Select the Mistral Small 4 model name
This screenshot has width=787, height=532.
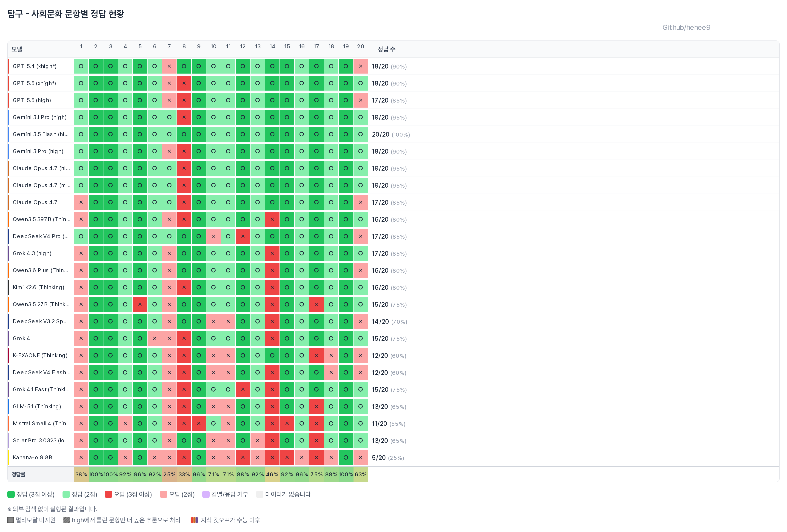click(x=42, y=423)
